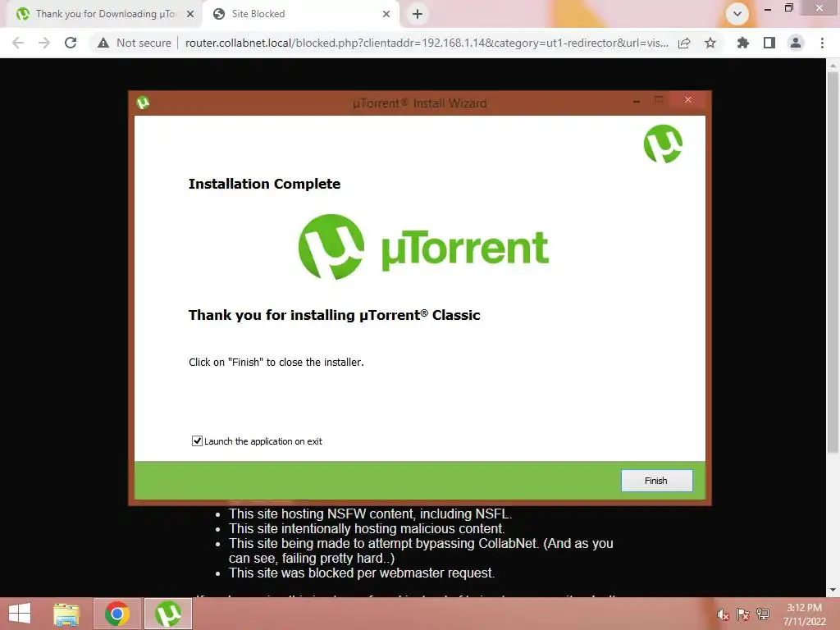This screenshot has height=630, width=840.
Task: Click the 'Click on "Finish" to close the installer' text
Action: 276,362
